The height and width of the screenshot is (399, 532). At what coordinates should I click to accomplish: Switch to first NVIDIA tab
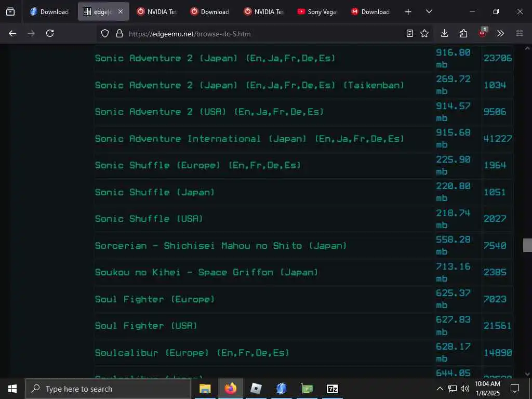pyautogui.click(x=157, y=11)
